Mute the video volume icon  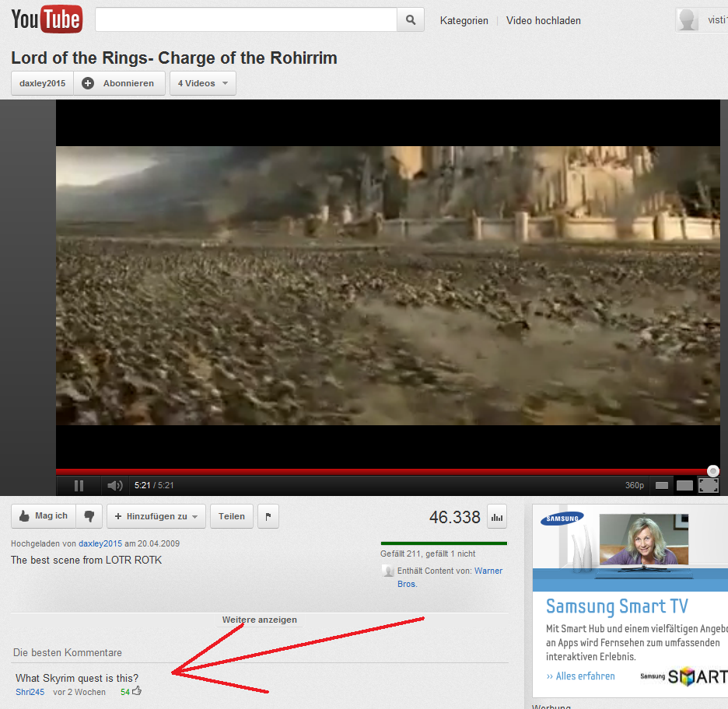(114, 485)
